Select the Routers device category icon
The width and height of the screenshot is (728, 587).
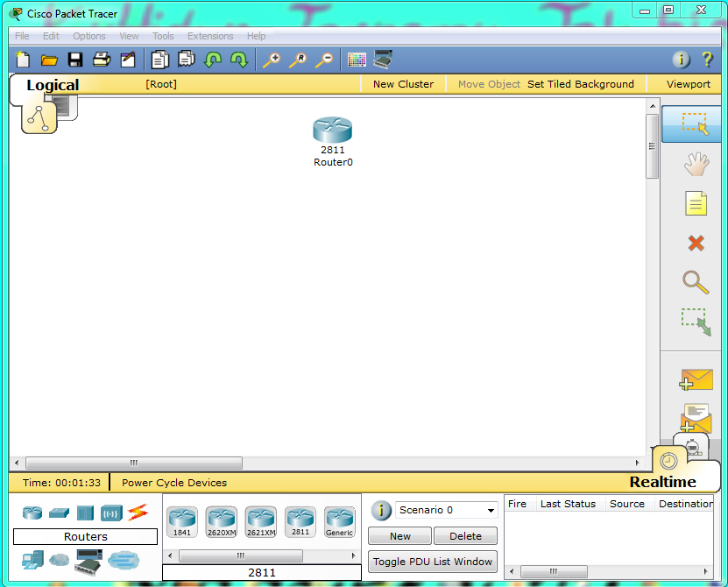coord(32,513)
